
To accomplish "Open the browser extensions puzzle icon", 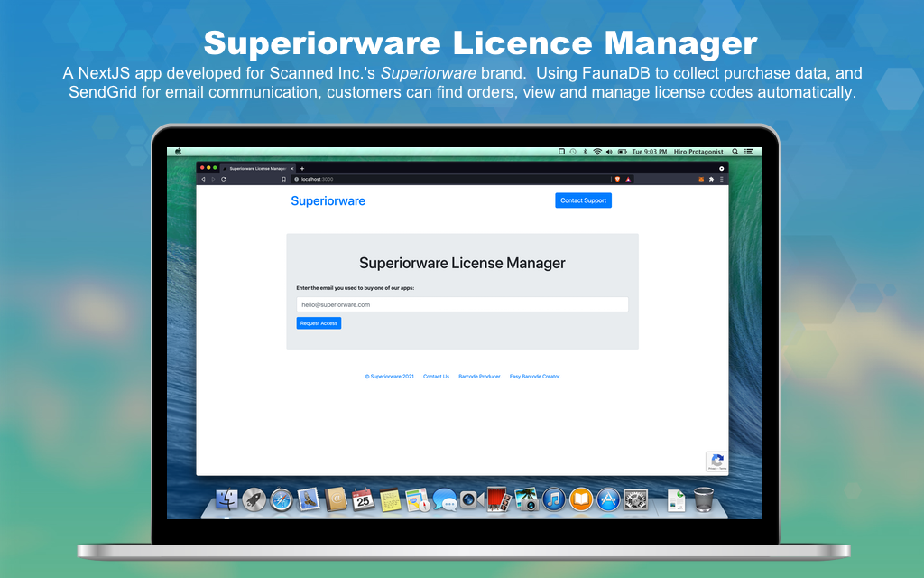I will click(711, 179).
